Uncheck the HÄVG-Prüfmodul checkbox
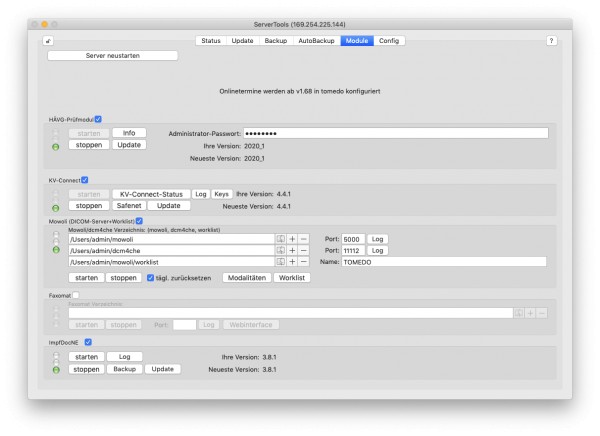This screenshot has height=436, width=600. 98,119
